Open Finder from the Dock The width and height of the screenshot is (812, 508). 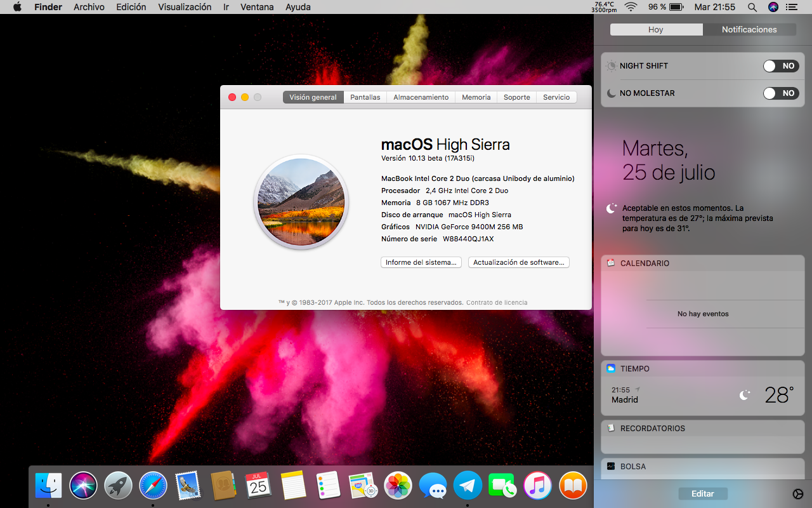[x=48, y=486]
